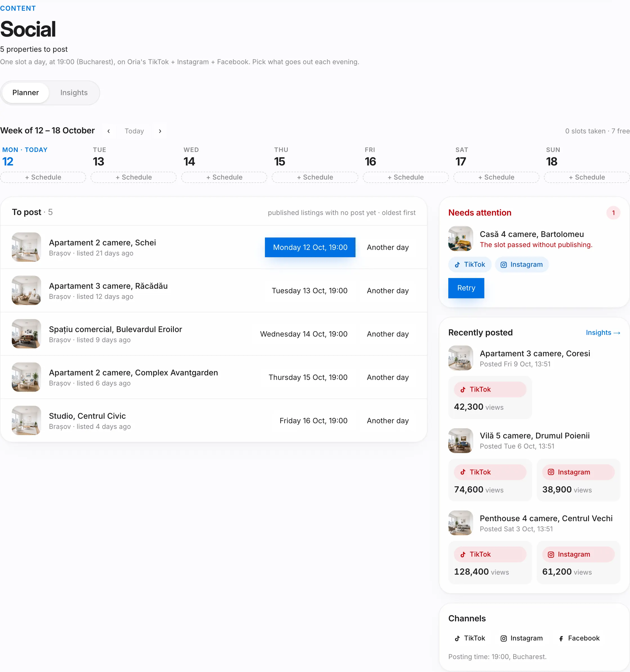The width and height of the screenshot is (630, 672).
Task: Schedule a post on Saturday 17
Action: point(496,177)
